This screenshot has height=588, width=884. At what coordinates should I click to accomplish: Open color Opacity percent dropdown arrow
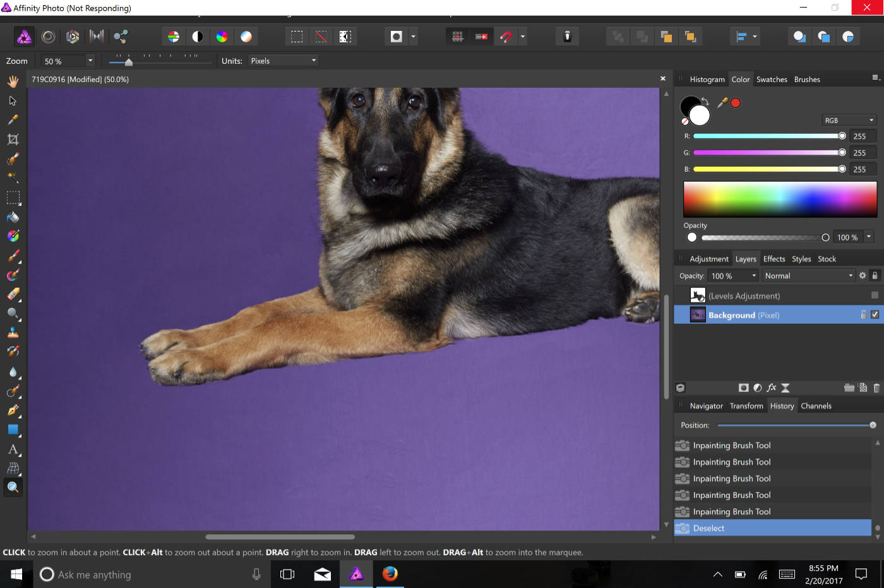point(869,237)
